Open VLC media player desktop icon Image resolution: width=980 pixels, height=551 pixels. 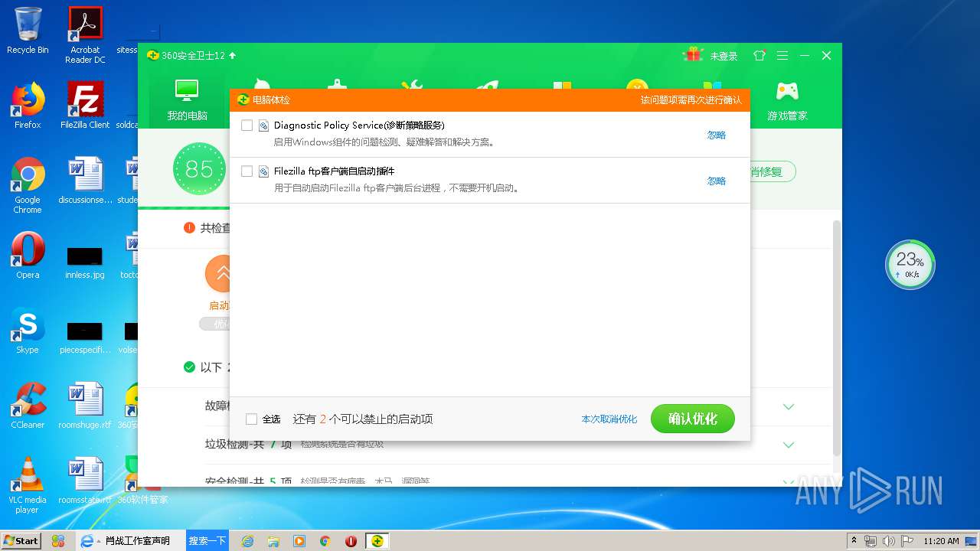pyautogui.click(x=28, y=485)
